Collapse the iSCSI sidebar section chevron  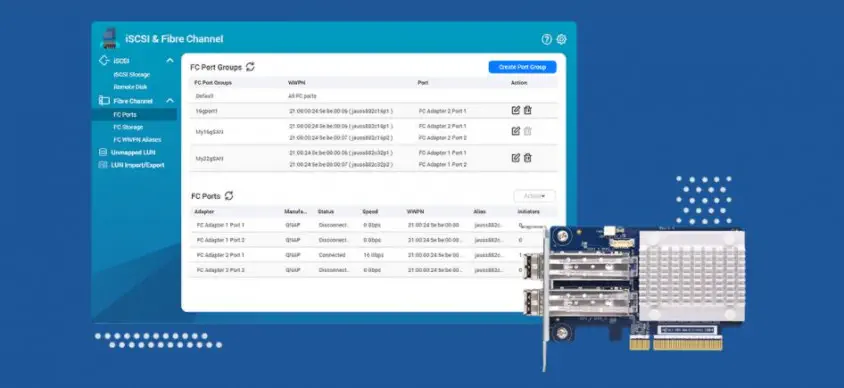point(170,60)
